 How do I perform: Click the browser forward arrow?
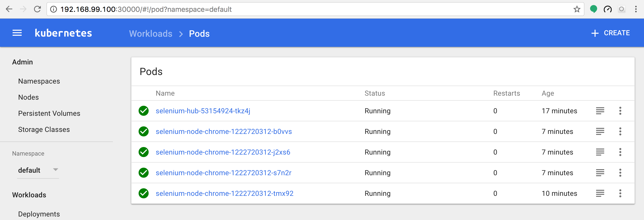[x=23, y=9]
